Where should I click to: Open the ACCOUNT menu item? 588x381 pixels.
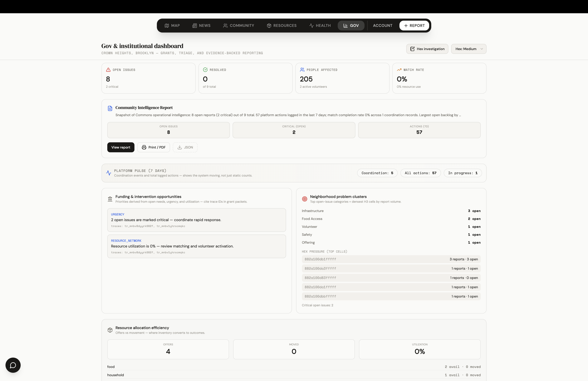click(x=382, y=25)
